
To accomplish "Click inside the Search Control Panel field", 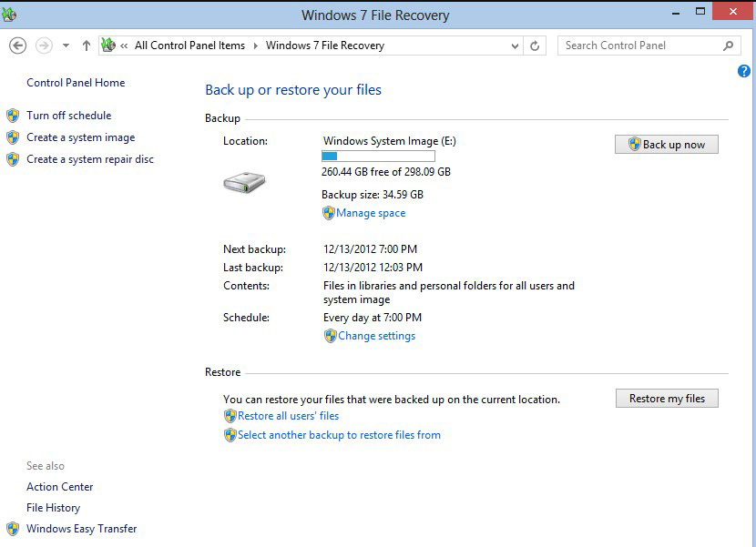I will (x=638, y=45).
